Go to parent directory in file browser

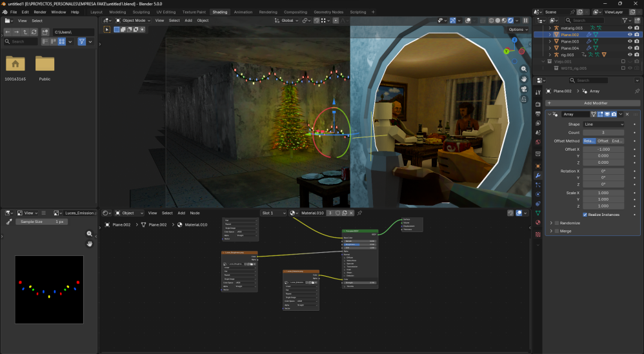25,32
